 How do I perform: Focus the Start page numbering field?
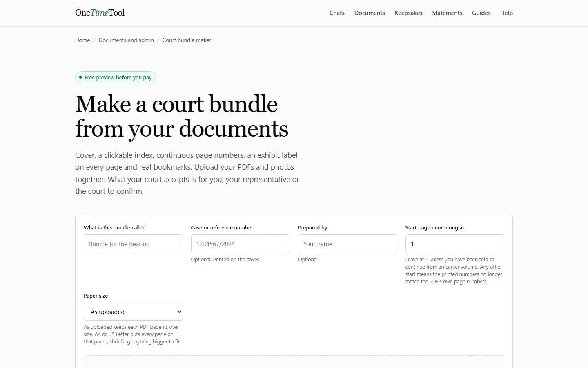454,244
